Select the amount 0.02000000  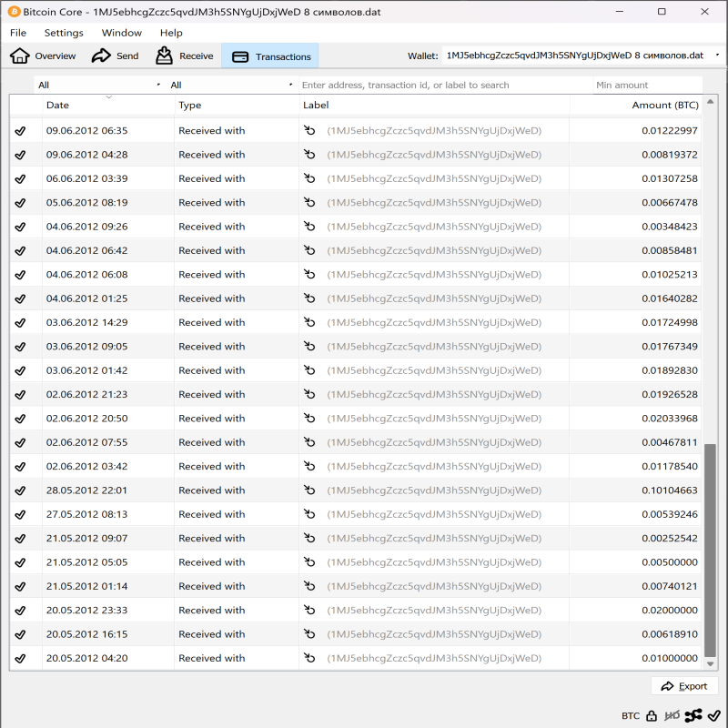tap(670, 610)
